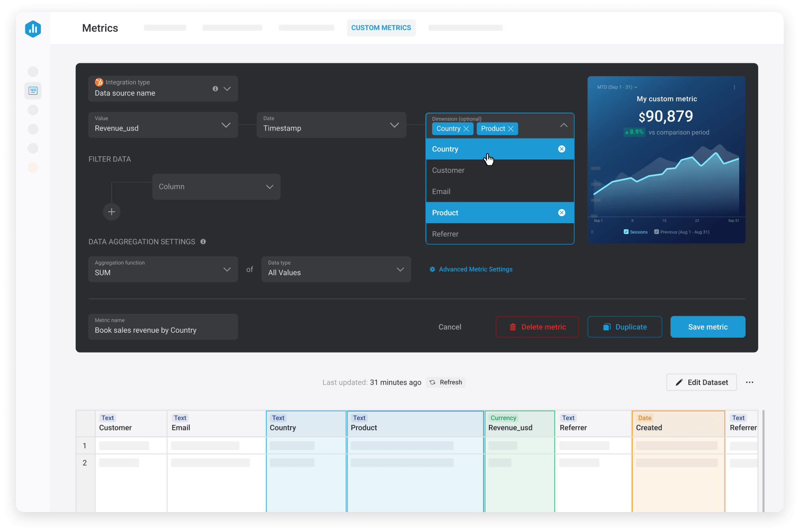Image resolution: width=800 pixels, height=532 pixels.
Task: Click the refresh icon next to Last updated
Action: (x=432, y=382)
